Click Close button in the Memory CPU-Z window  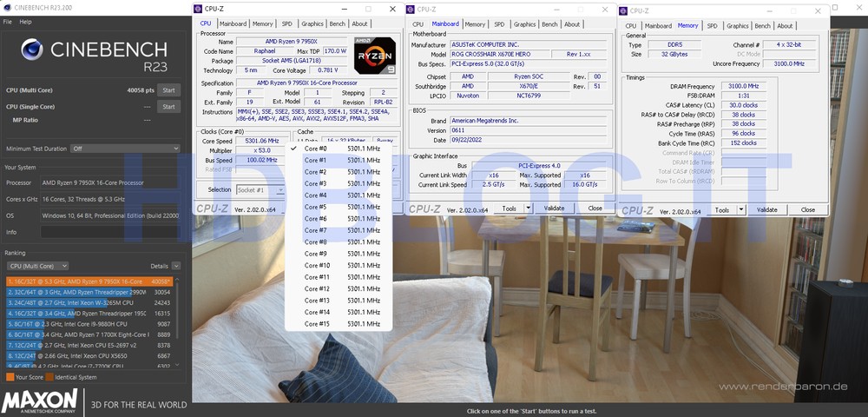click(807, 210)
